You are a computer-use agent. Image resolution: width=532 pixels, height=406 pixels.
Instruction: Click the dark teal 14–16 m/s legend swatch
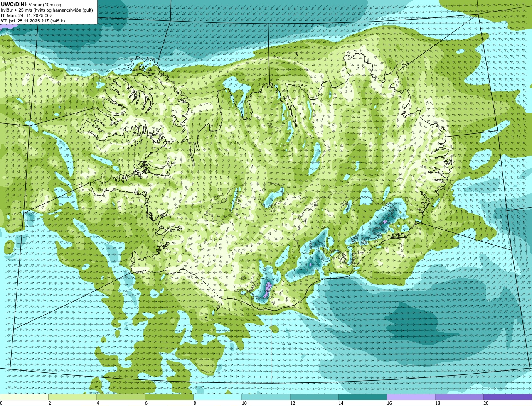[x=363, y=397]
